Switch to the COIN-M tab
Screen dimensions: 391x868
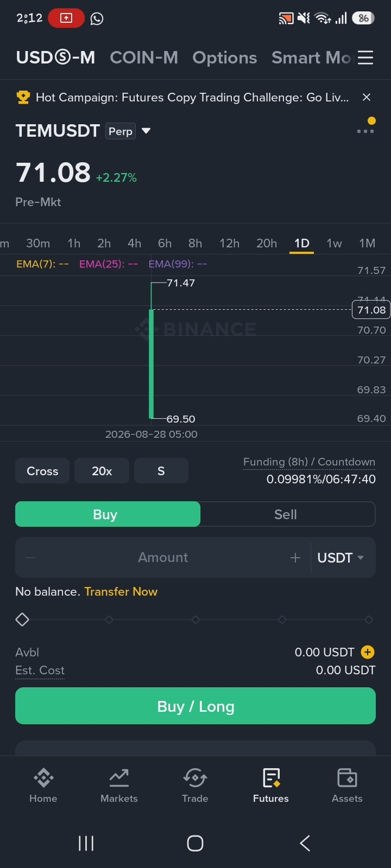pos(144,58)
